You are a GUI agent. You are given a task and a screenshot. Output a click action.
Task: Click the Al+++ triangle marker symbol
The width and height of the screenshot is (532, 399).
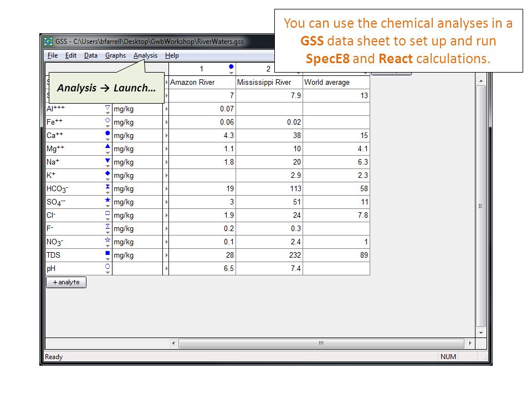click(x=108, y=107)
